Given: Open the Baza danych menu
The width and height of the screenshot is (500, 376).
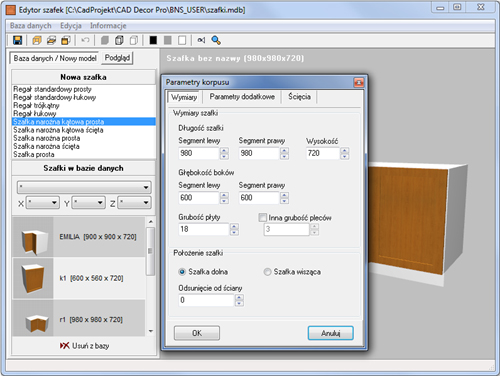Looking at the screenshot, I should [x=30, y=26].
